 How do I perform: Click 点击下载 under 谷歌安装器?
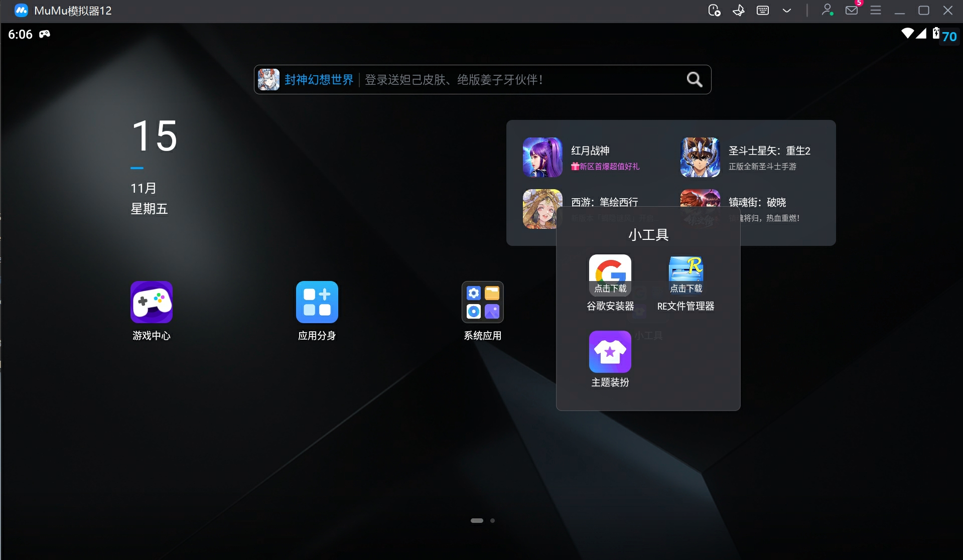click(x=610, y=289)
